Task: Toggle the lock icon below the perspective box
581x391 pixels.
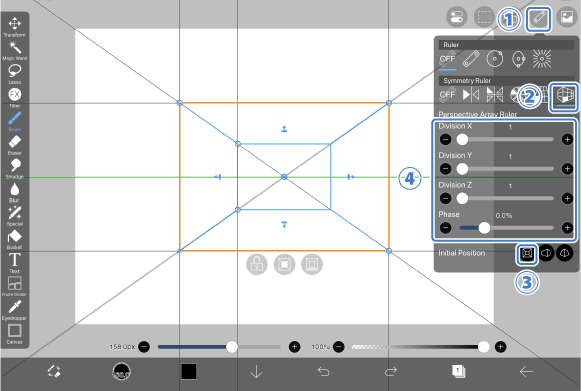Action: coord(256,264)
